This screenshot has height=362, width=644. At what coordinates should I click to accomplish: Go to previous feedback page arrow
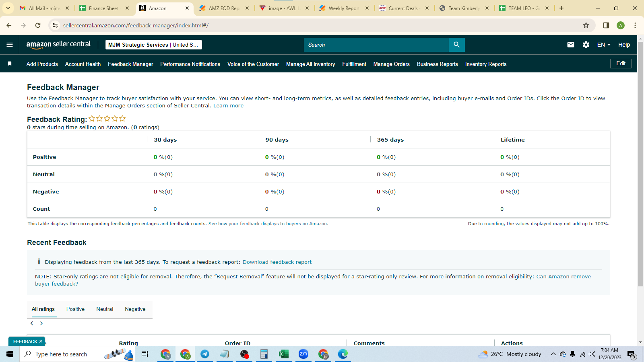coord(32,323)
